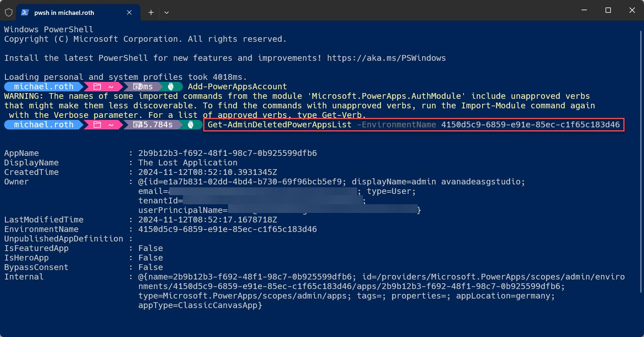Open a new terminal tab
The image size is (644, 337).
[151, 12]
